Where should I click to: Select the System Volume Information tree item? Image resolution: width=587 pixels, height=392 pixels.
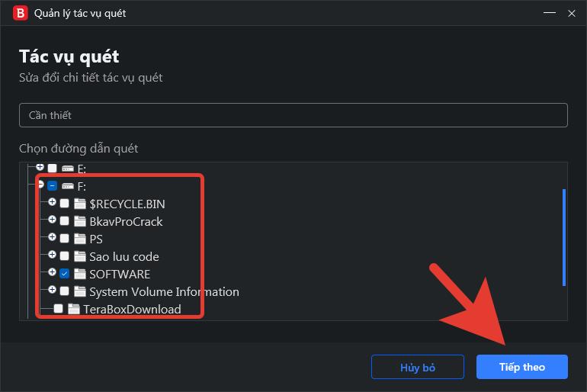point(164,291)
